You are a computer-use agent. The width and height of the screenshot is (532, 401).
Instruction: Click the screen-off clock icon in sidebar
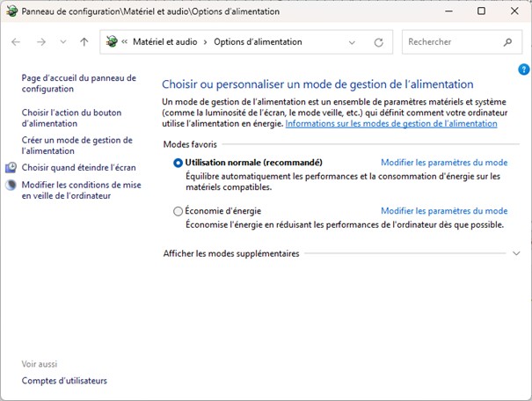[x=11, y=168]
